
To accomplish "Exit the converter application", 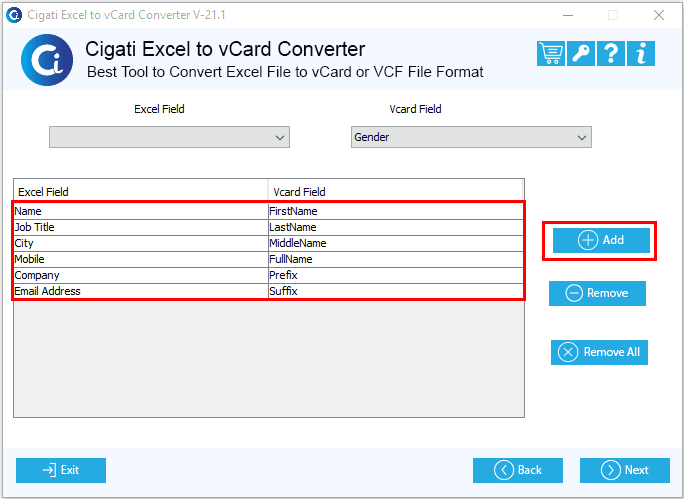I will coord(61,470).
